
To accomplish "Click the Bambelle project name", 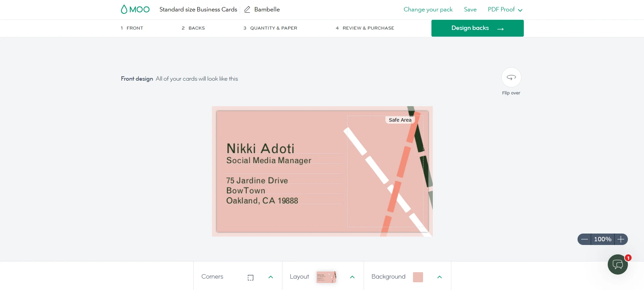I will [267, 9].
